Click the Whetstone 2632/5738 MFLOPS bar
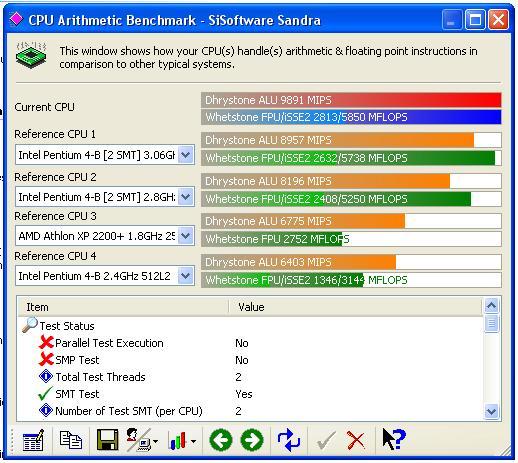518x463 pixels. (351, 158)
